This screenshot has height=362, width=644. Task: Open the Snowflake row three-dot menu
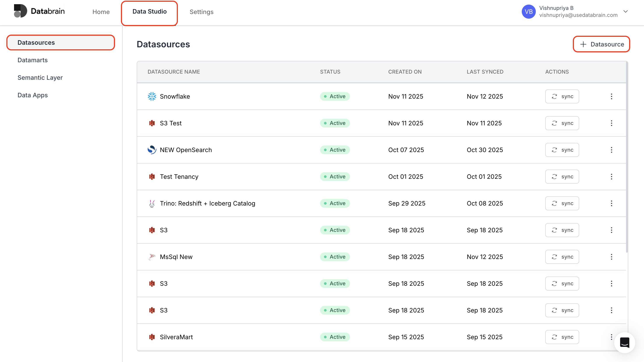[612, 96]
